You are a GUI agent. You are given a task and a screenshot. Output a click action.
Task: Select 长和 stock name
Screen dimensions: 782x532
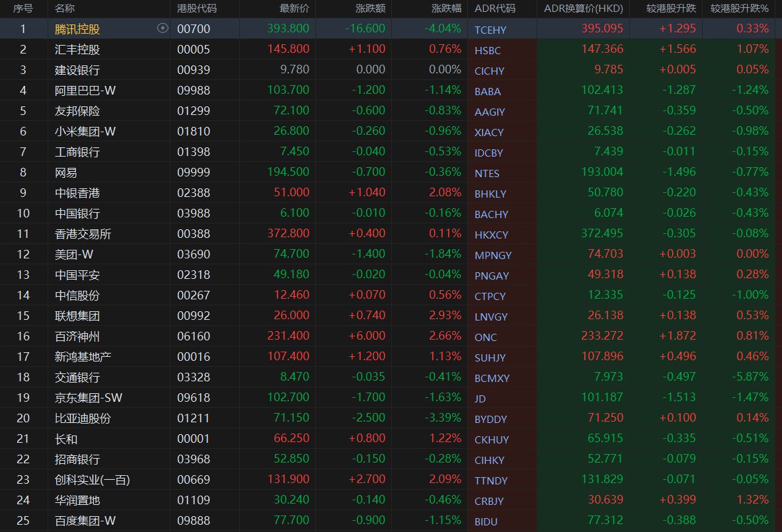[66, 439]
